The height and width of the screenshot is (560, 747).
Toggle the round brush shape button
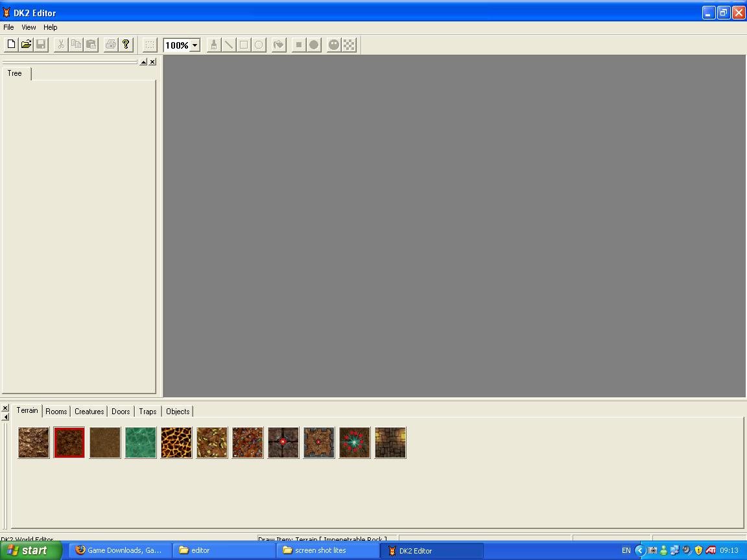coord(314,45)
